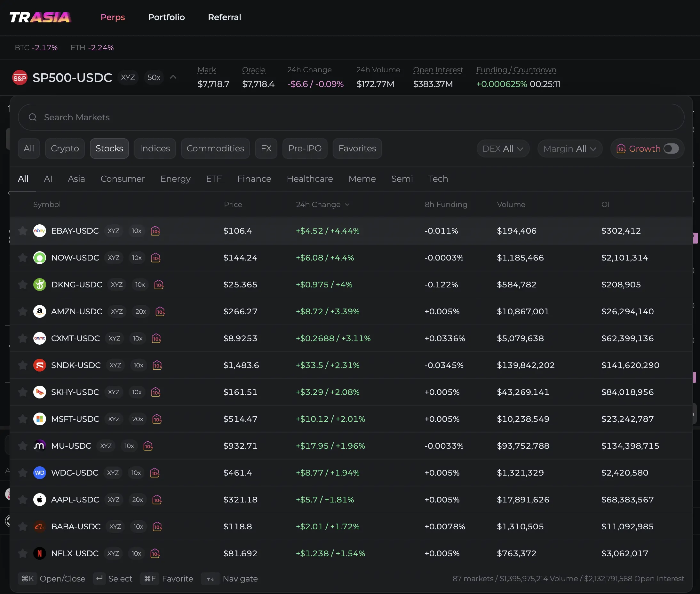Image resolution: width=700 pixels, height=594 pixels.
Task: Click the growth badge icon on MU-USDC row
Action: [148, 446]
